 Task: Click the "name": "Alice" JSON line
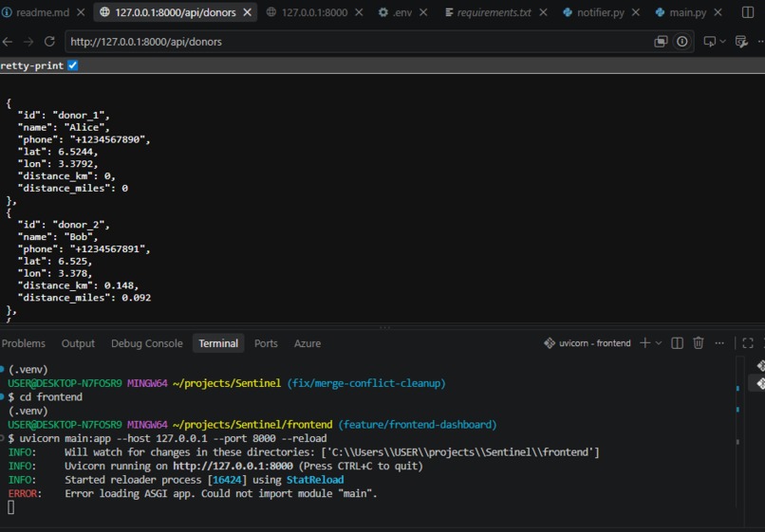point(64,127)
